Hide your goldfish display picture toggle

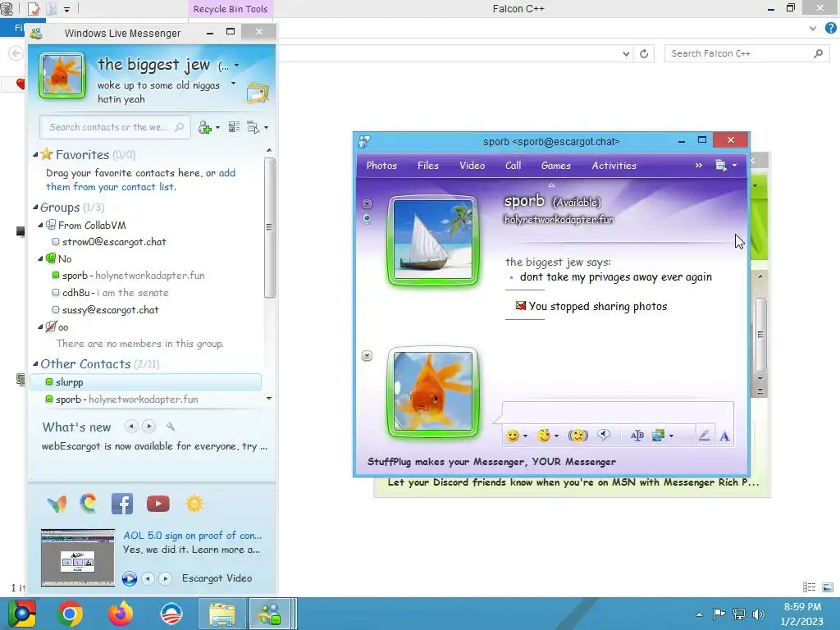point(367,356)
